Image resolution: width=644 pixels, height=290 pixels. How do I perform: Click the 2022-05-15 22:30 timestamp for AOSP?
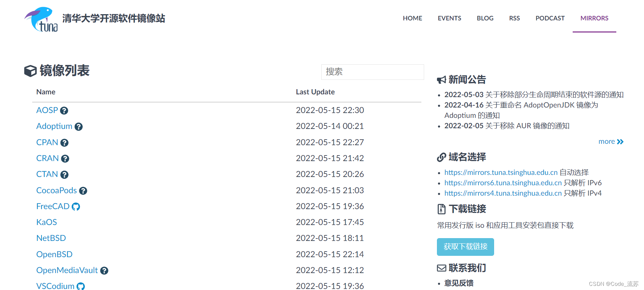pyautogui.click(x=330, y=110)
